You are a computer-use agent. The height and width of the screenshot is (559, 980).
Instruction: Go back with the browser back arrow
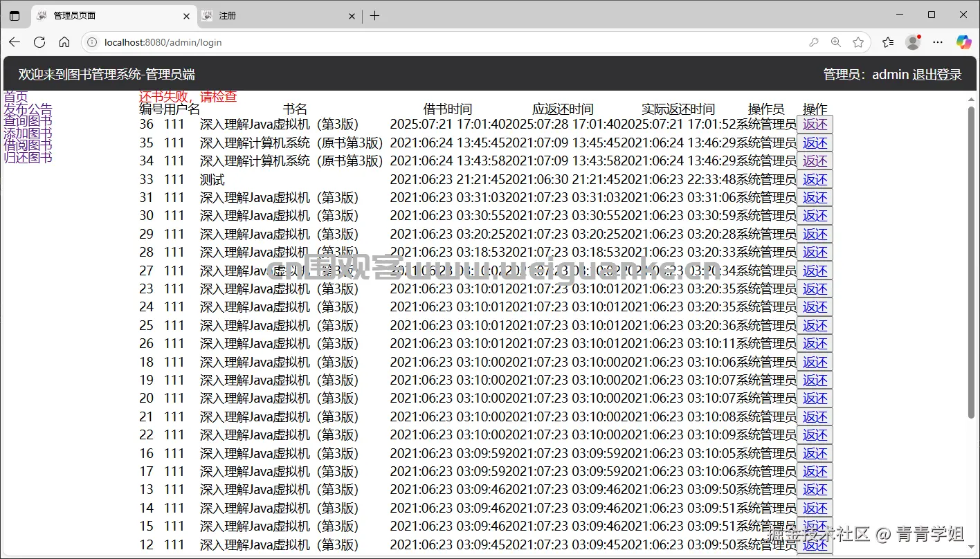coord(14,42)
